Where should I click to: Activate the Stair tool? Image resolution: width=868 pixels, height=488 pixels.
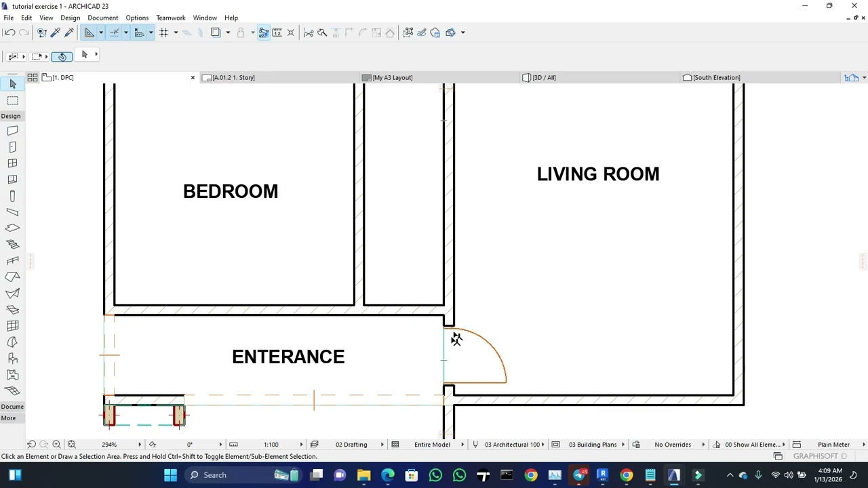[12, 245]
